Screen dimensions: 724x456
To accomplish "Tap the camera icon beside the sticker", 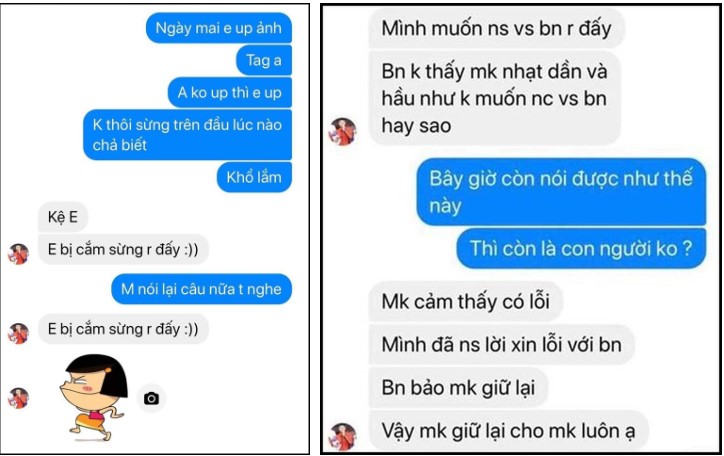I will [151, 398].
